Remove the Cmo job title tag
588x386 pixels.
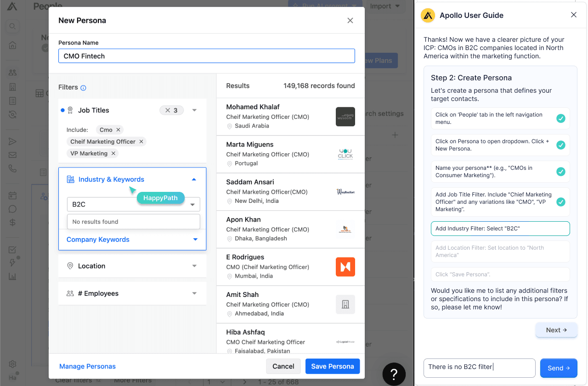coord(118,130)
